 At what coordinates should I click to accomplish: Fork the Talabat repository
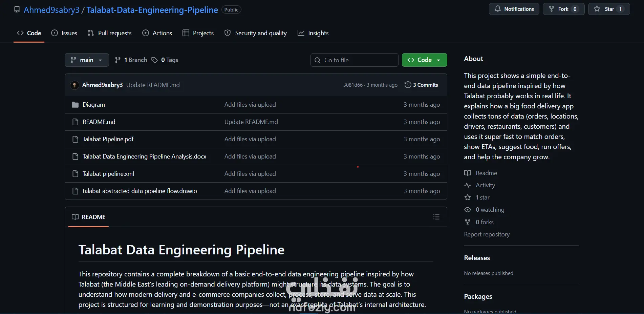[x=563, y=9]
